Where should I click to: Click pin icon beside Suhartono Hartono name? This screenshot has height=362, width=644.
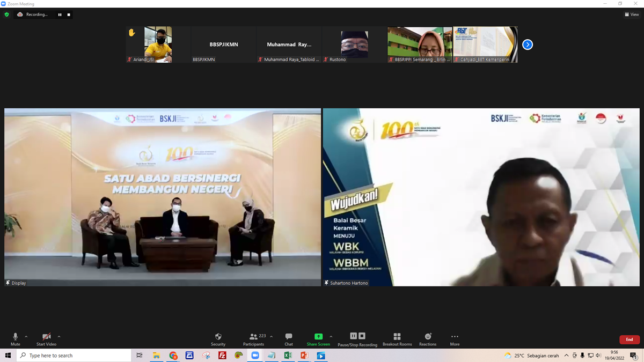(326, 283)
